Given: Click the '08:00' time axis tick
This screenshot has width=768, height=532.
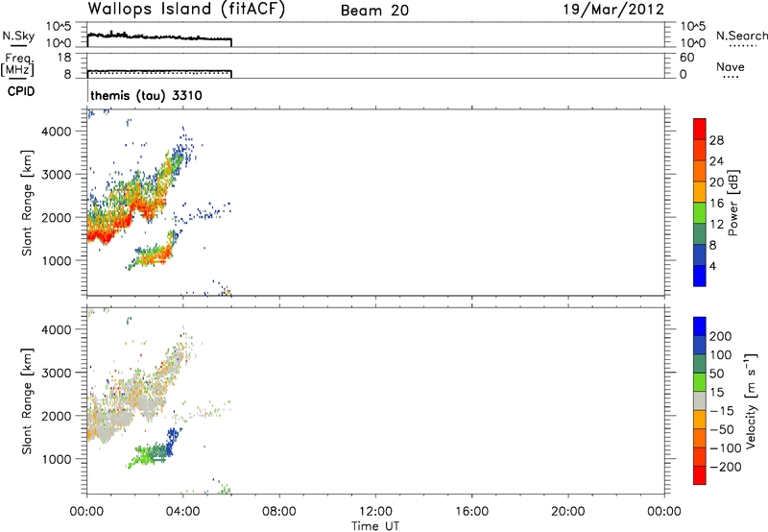Looking at the screenshot, I should 279,512.
